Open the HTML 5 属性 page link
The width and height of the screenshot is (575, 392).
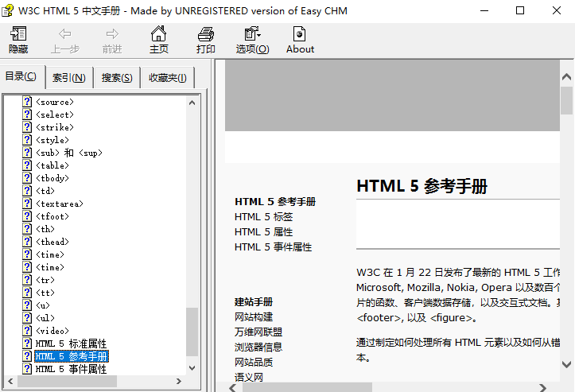point(263,231)
